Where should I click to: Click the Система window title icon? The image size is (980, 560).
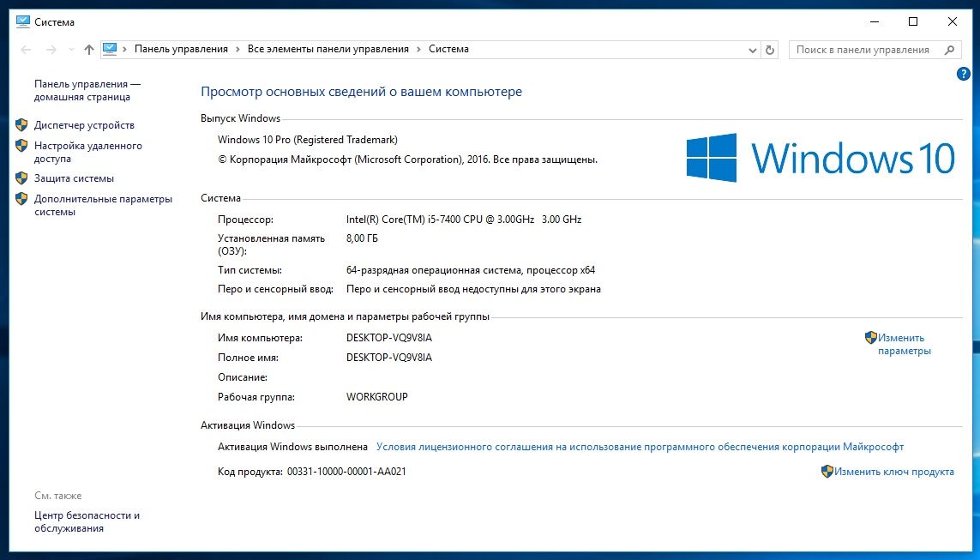tap(23, 22)
